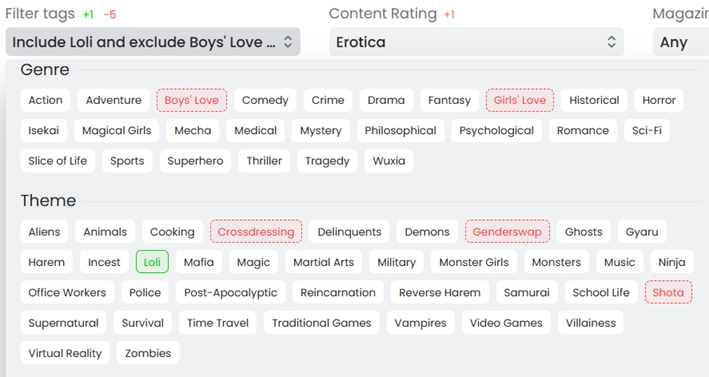Toggle the Fantasy genre tag
709x377 pixels.
[x=449, y=100]
